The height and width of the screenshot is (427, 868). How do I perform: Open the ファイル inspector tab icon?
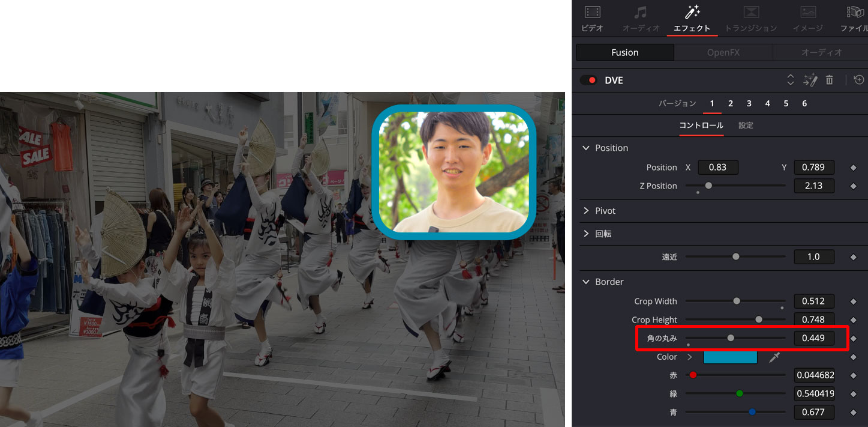[854, 12]
